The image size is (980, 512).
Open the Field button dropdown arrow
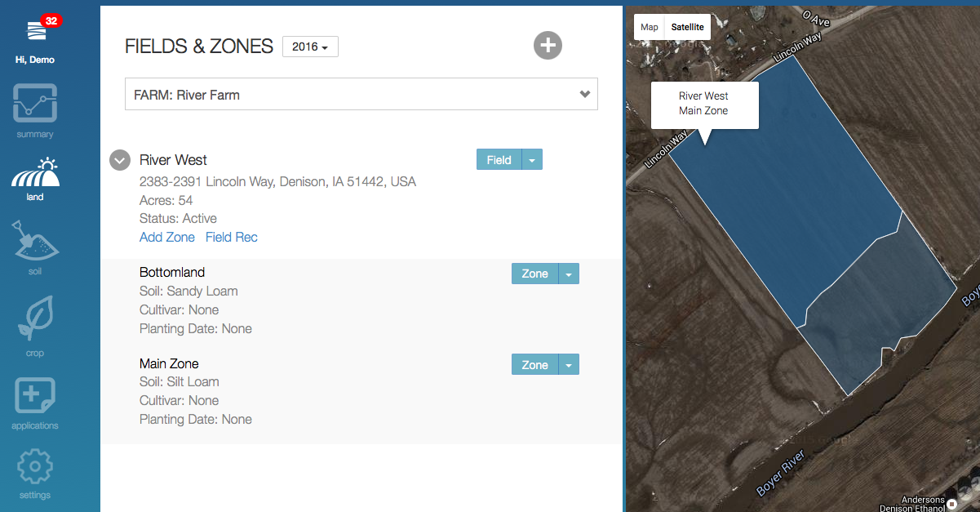532,160
